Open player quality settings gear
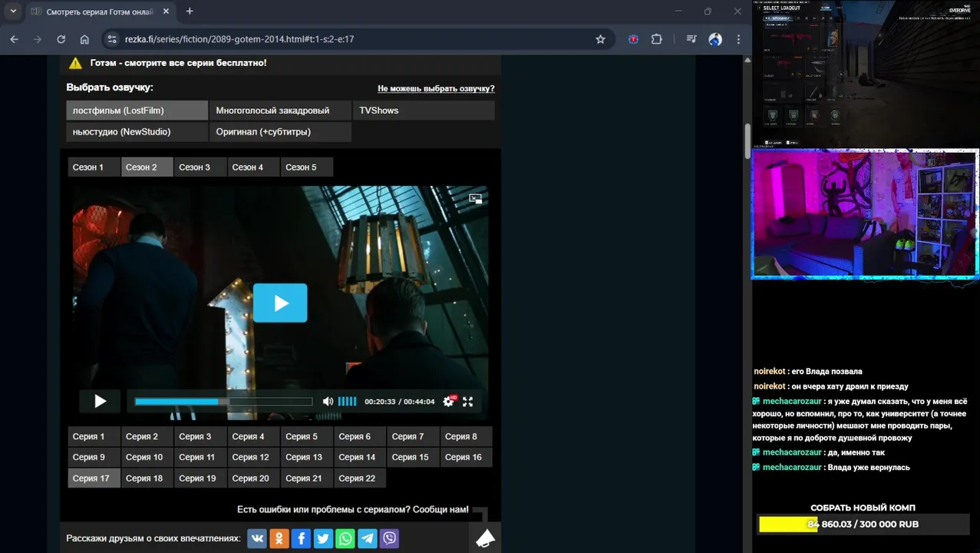Viewport: 980px width, 553px height. point(449,402)
